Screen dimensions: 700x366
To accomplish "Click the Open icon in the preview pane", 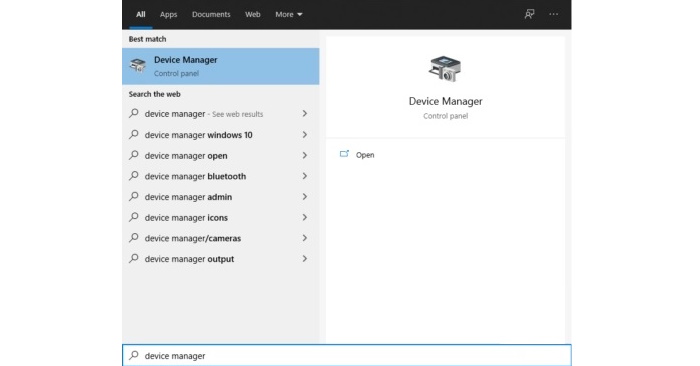I will (x=344, y=154).
